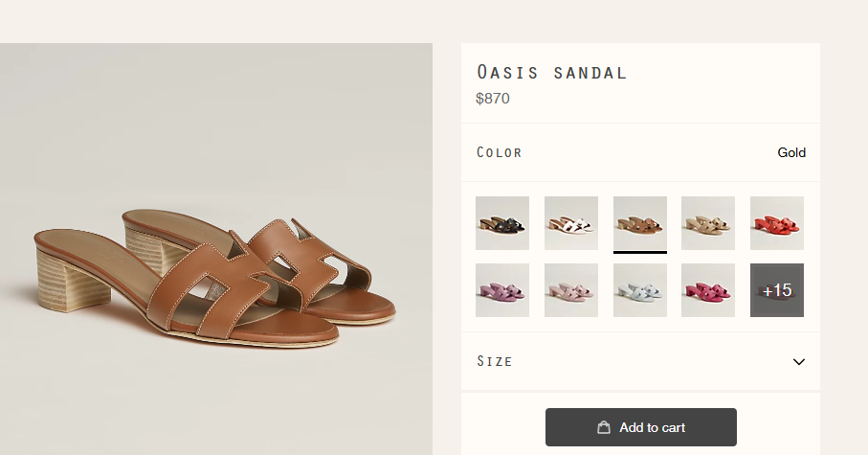This screenshot has width=868, height=455.
Task: Choose the light blue sandal thumbnail
Action: [640, 290]
